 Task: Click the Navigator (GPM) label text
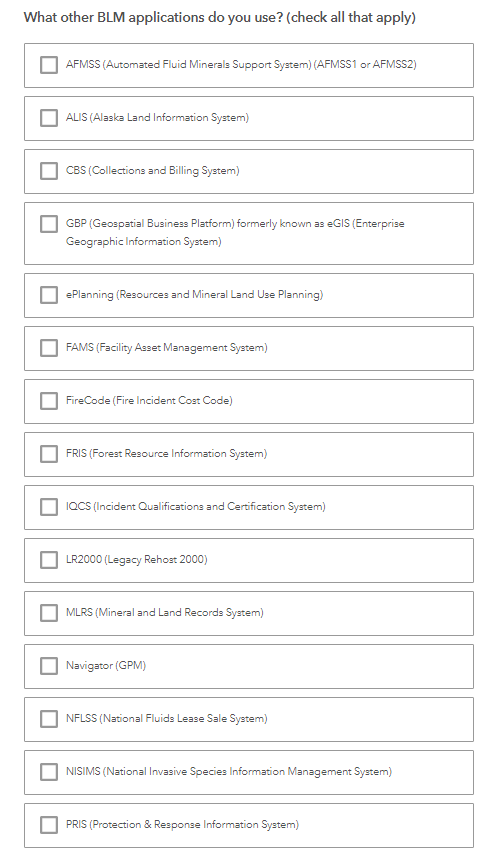[106, 666]
